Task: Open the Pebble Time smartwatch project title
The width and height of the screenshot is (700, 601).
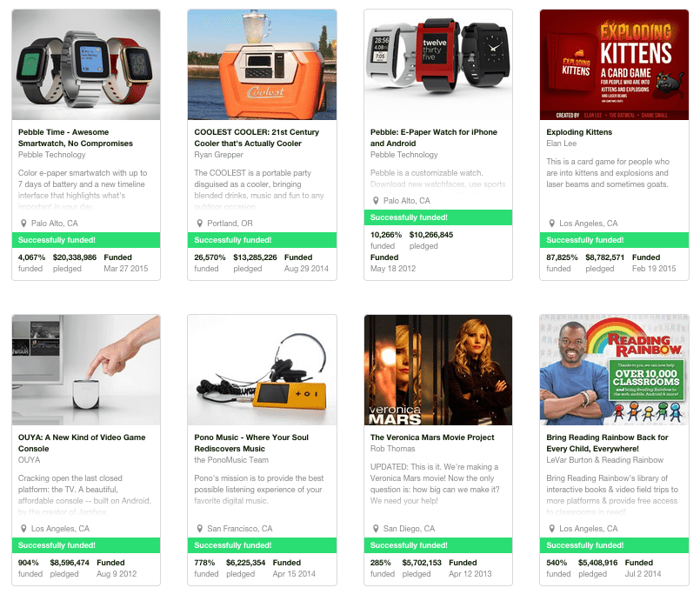Action: point(76,137)
